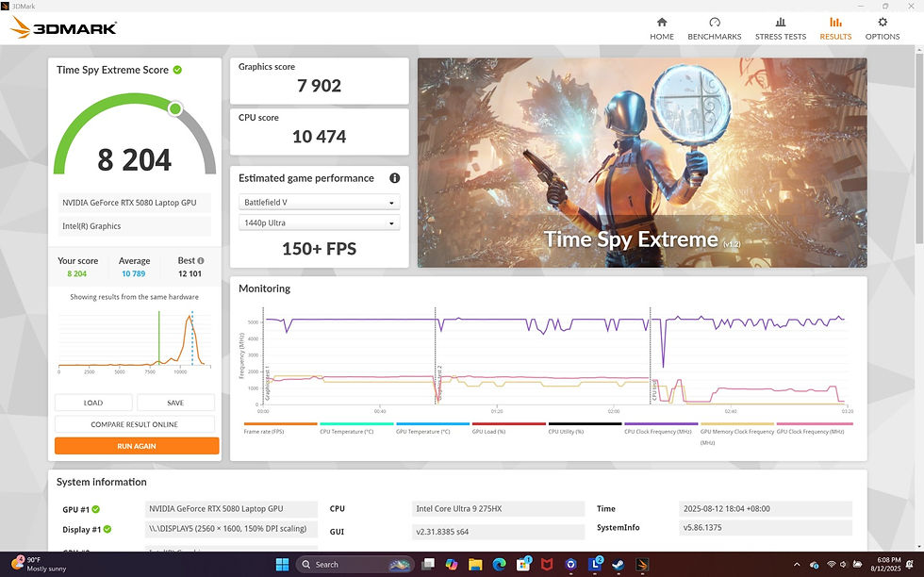The width and height of the screenshot is (924, 577).
Task: Click the volume tray icon
Action: (843, 565)
